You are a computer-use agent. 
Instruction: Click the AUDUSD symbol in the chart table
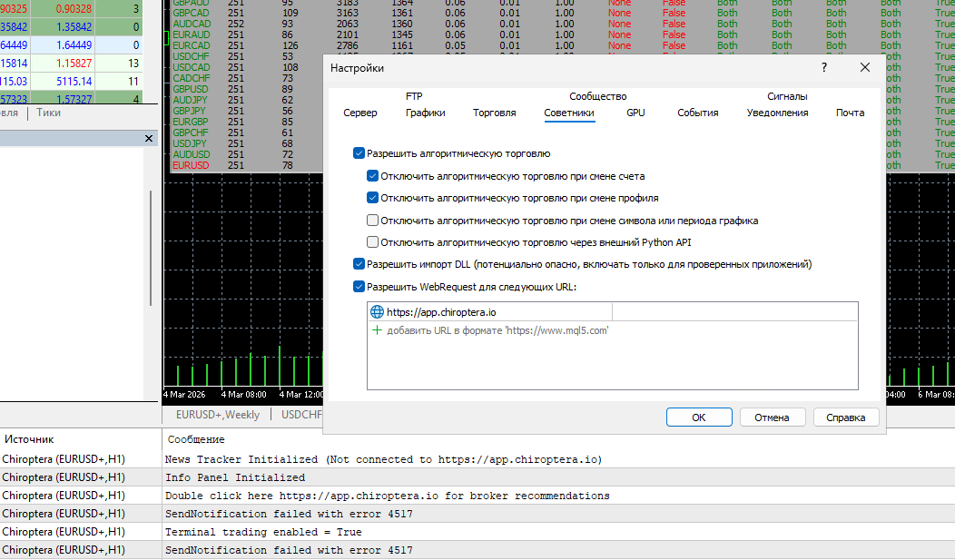(x=192, y=154)
